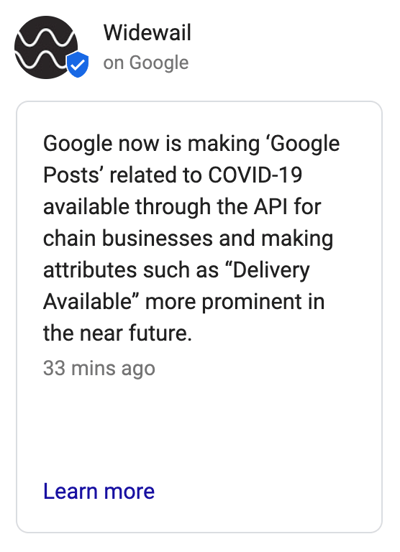Click the white wave lines inside the avatar
Image resolution: width=400 pixels, height=552 pixels.
(x=46, y=48)
